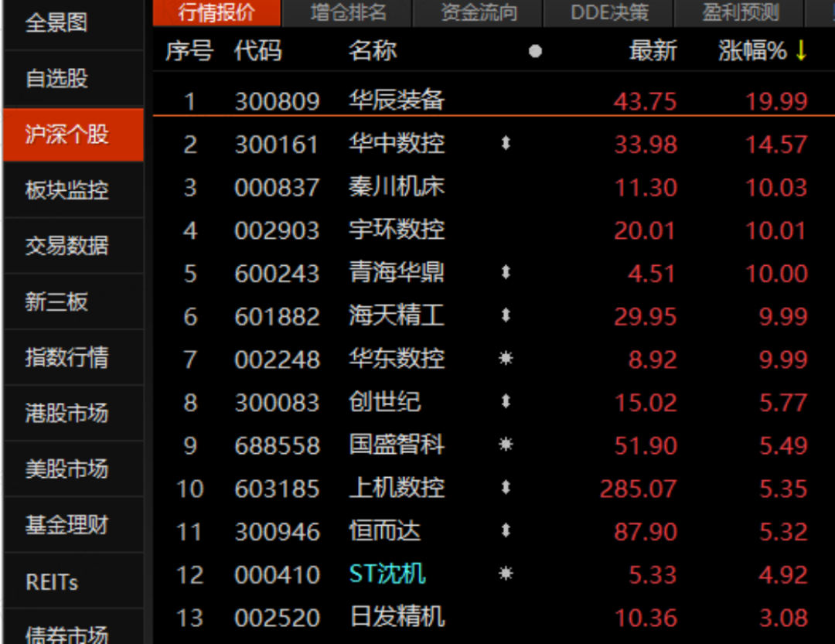
Task: Select stock 上机数控
Action: (x=396, y=488)
